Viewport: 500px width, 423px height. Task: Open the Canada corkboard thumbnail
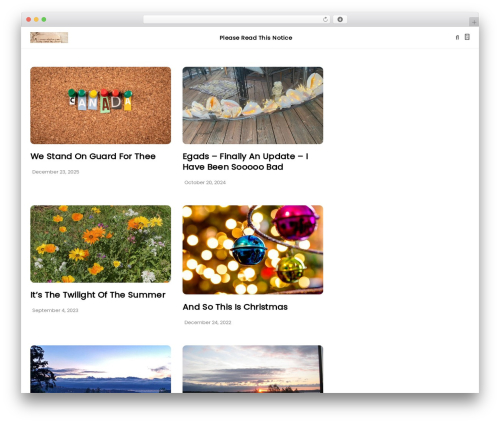pyautogui.click(x=101, y=105)
